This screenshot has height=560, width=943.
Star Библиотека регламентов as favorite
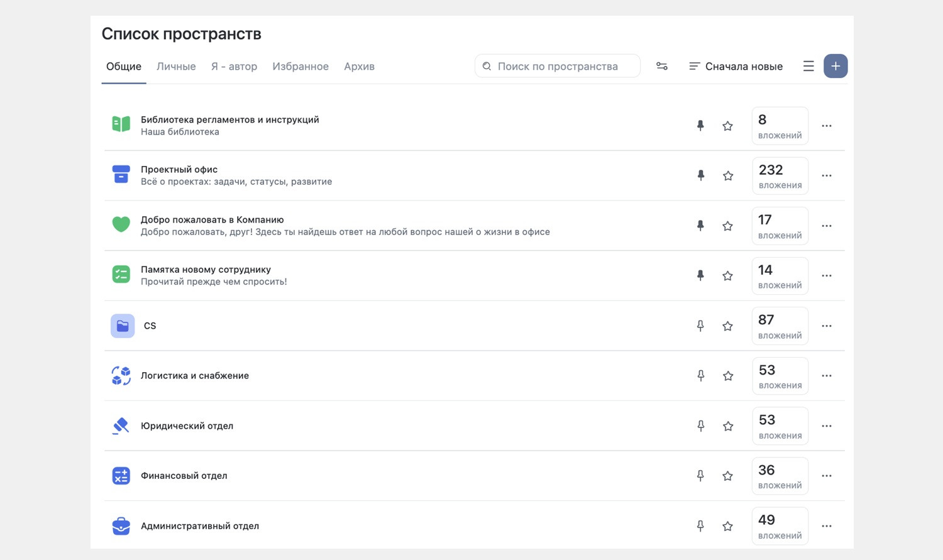click(x=728, y=126)
